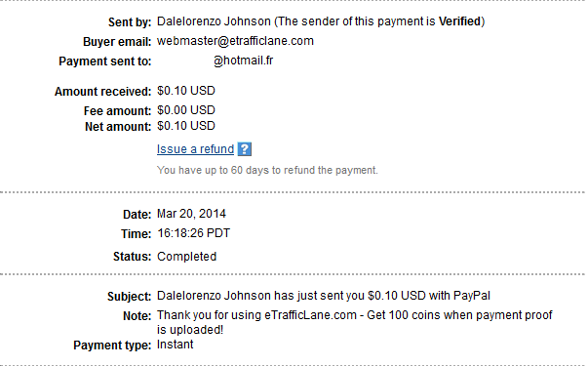The image size is (588, 366).
Task: Click the blue question mark help icon
Action: (x=245, y=149)
